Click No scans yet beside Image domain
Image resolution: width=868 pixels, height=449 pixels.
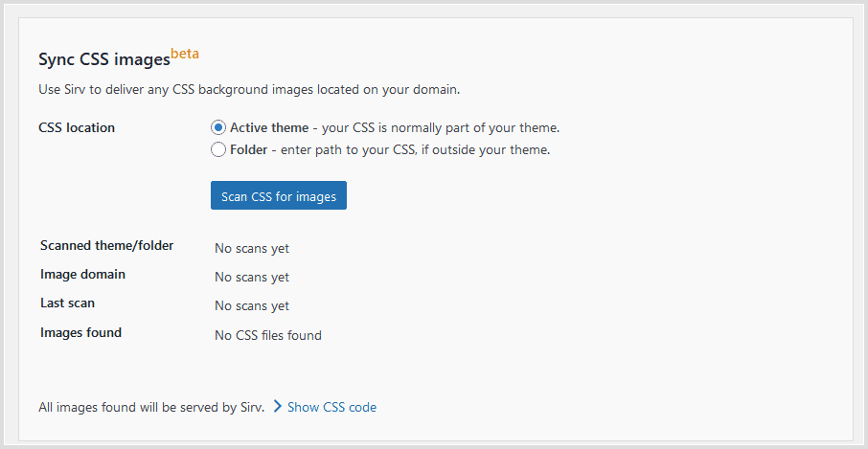252,277
